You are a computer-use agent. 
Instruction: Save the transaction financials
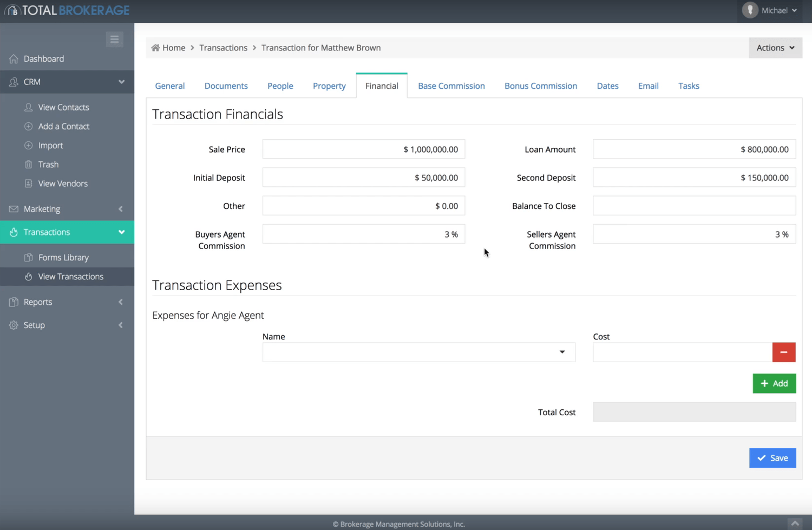pos(772,458)
